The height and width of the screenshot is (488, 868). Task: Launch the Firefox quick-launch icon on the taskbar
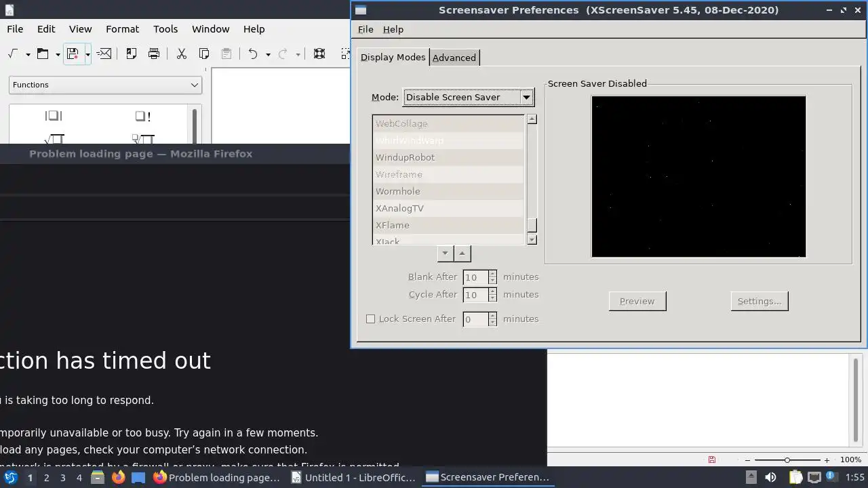point(118,477)
